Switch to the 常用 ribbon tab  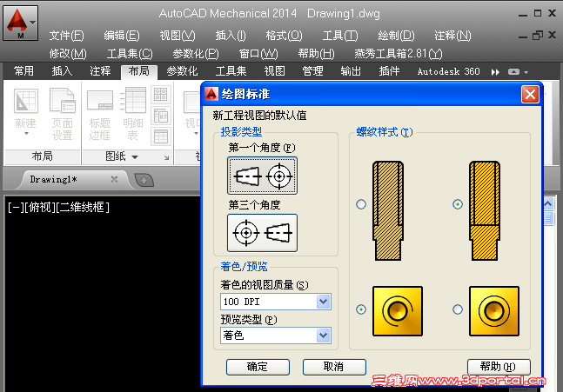[x=23, y=71]
